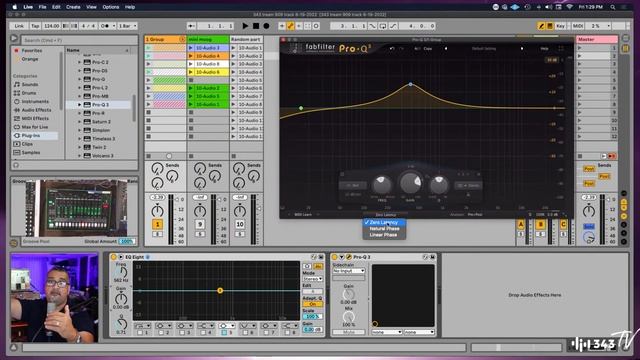Click the Pro-Q 3 Q knob
The height and width of the screenshot is (360, 640).
pos(439,185)
